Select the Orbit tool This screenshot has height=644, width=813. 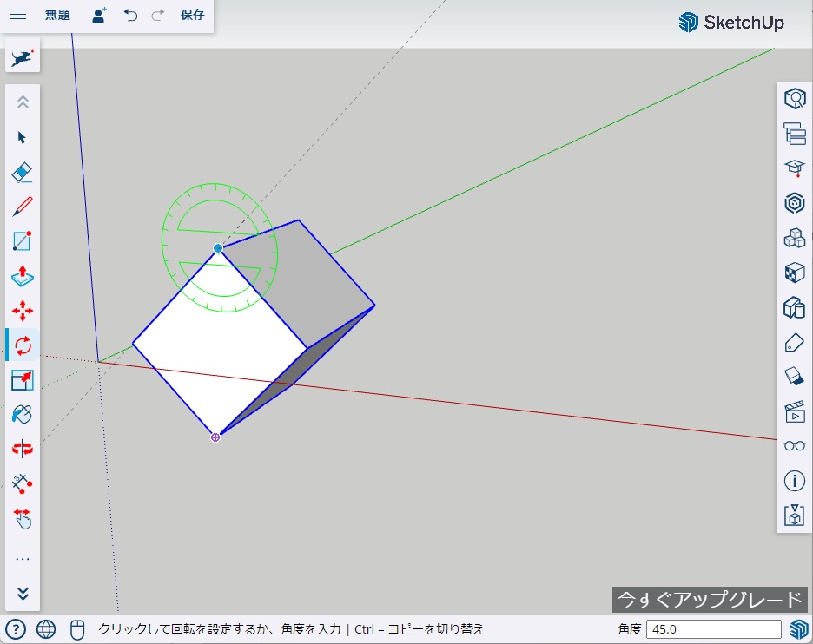coord(23,449)
